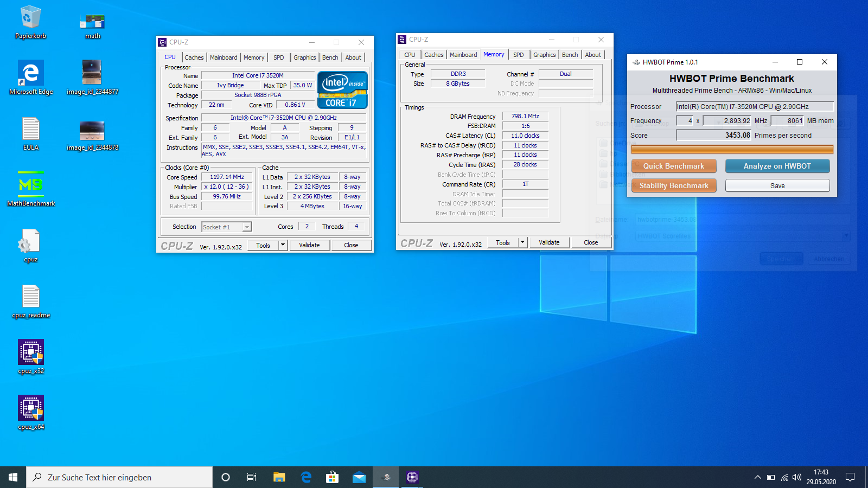The image size is (868, 488).
Task: Open network Wi-Fi tray icon
Action: [784, 477]
